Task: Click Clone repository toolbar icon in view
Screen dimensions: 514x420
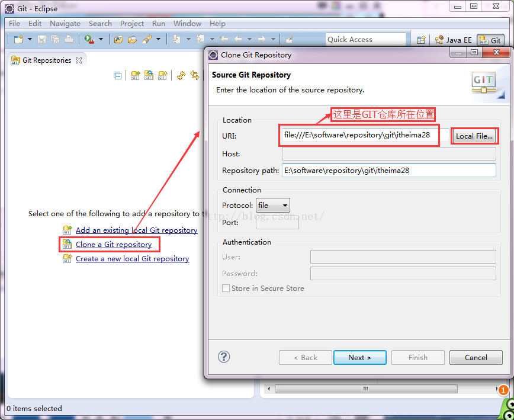Action: (x=149, y=75)
